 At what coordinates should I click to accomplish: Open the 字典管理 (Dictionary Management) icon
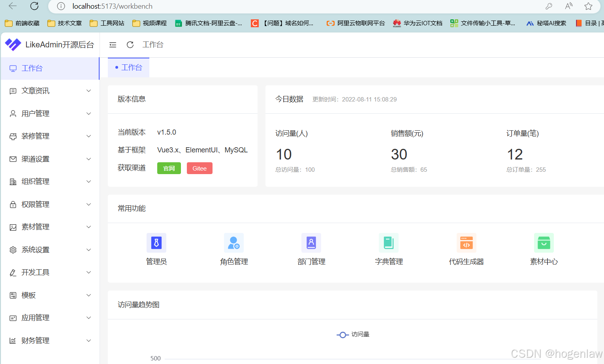point(389,243)
